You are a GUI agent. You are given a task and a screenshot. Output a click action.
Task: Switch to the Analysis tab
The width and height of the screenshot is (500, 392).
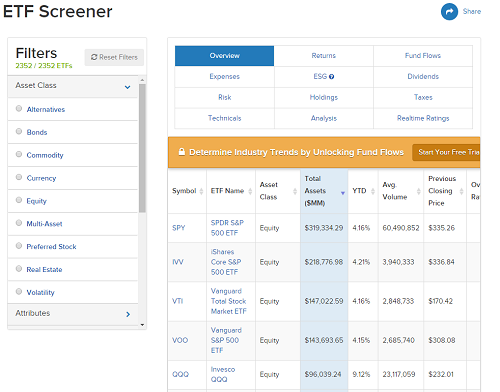(324, 118)
